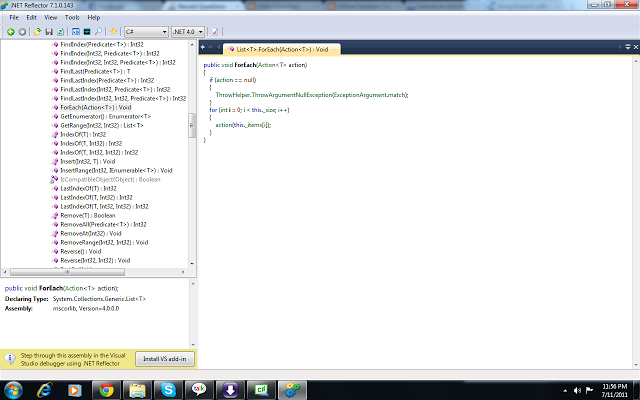Click tree panel scroll down arrow
Viewport: 640px width, 400px height.
(192, 264)
